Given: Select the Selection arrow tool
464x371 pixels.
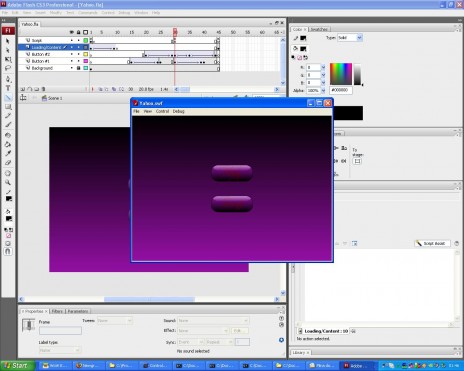Looking at the screenshot, I should point(8,41).
